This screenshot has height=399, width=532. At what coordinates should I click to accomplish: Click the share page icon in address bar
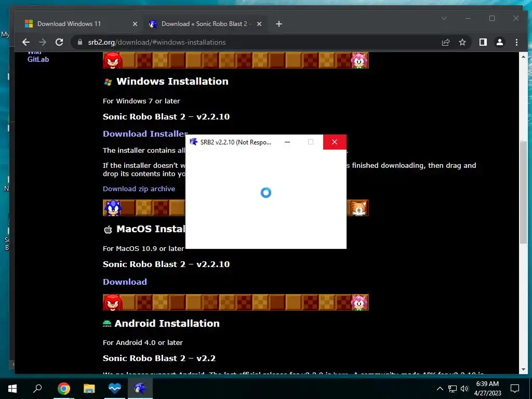click(445, 42)
